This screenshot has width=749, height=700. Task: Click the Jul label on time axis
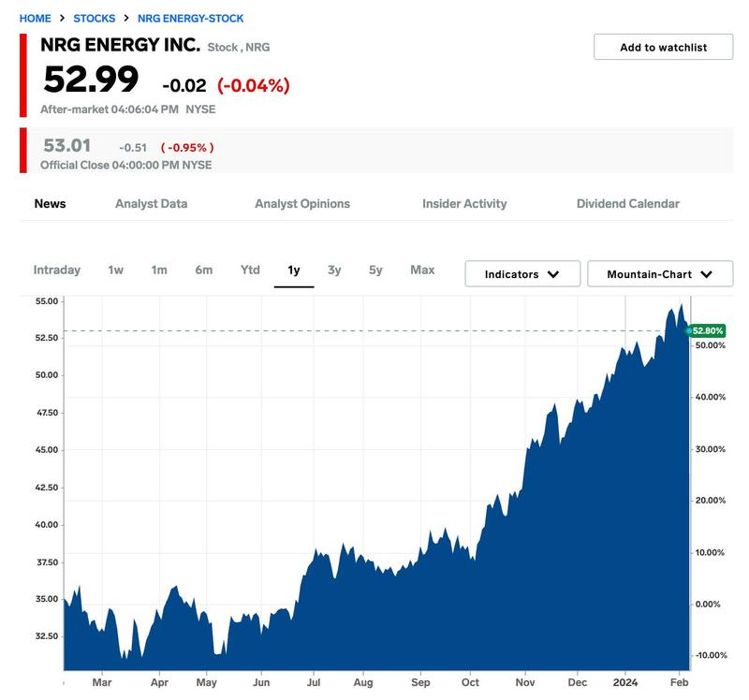[x=314, y=682]
